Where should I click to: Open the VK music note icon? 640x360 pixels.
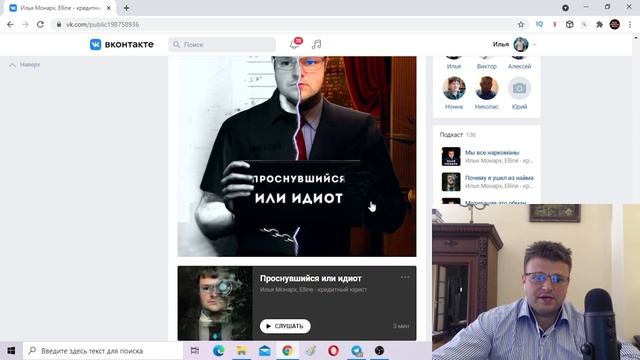pos(316,44)
